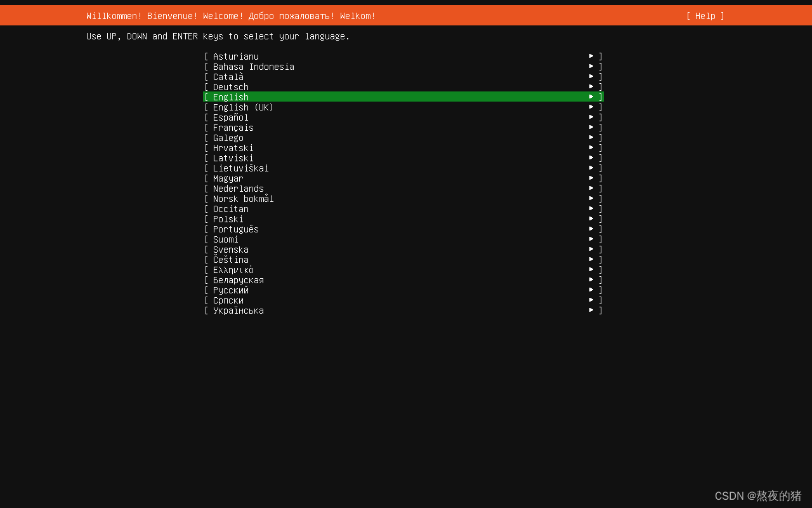This screenshot has height=508, width=812.
Task: Pick Norsk bokmål from the list
Action: pos(403,198)
